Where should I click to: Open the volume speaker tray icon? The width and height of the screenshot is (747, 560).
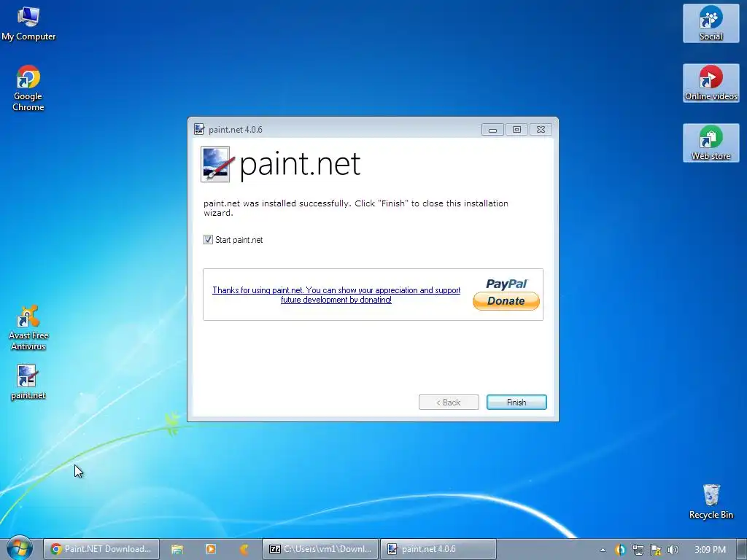pos(673,550)
